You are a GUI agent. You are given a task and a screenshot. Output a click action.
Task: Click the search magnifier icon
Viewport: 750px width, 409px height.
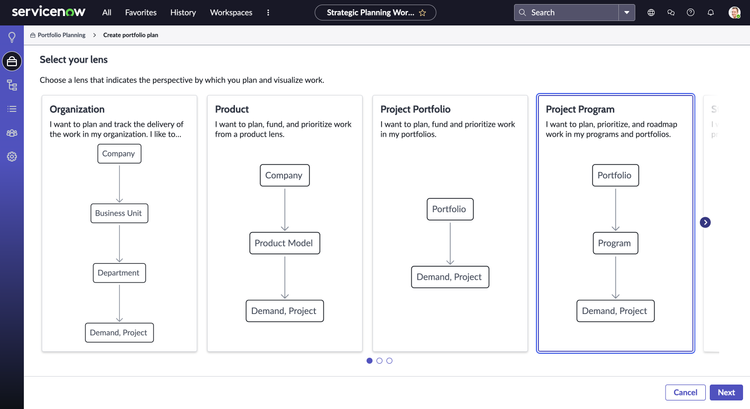[x=522, y=12]
